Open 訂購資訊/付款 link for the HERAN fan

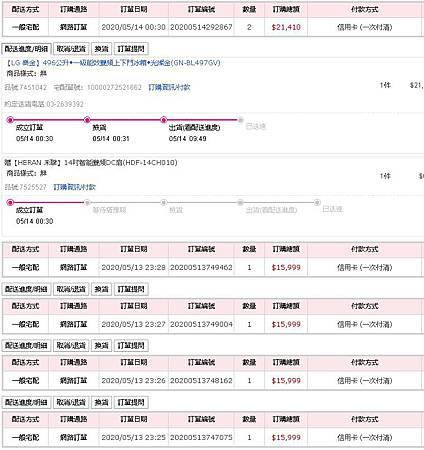point(75,187)
